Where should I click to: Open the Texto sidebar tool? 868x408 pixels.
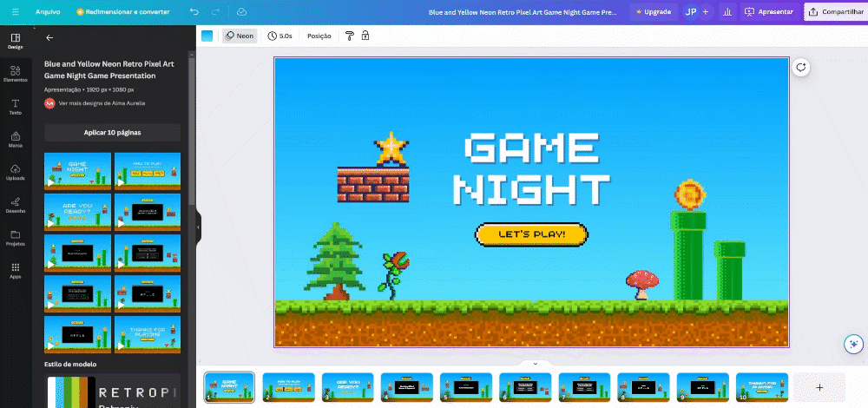click(x=15, y=107)
